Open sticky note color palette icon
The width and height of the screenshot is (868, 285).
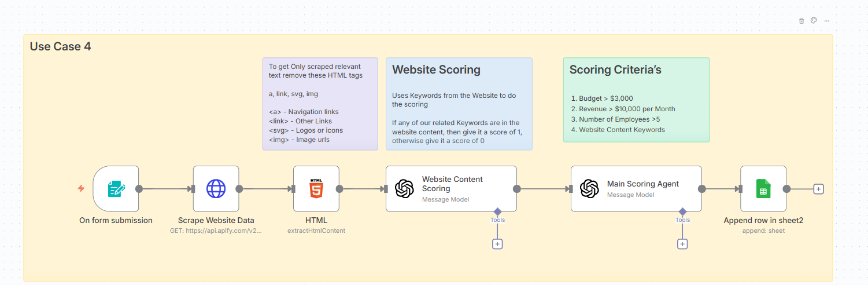814,20
